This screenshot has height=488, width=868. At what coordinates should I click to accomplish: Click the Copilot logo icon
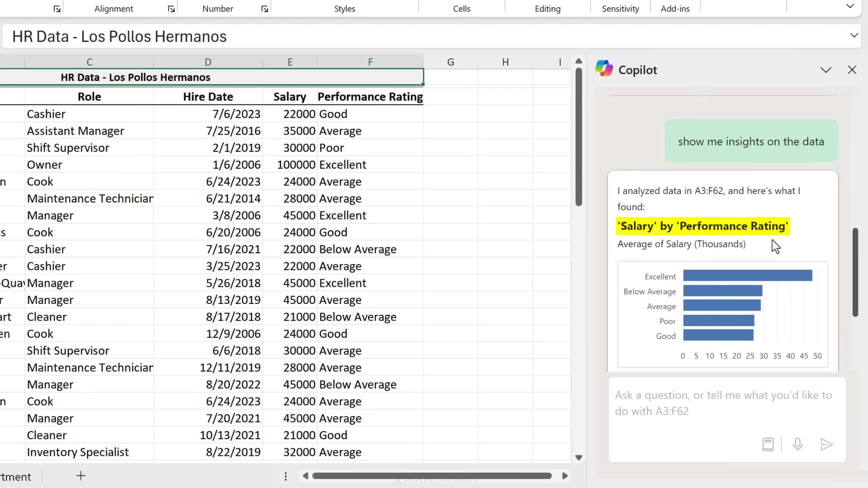[x=604, y=69]
